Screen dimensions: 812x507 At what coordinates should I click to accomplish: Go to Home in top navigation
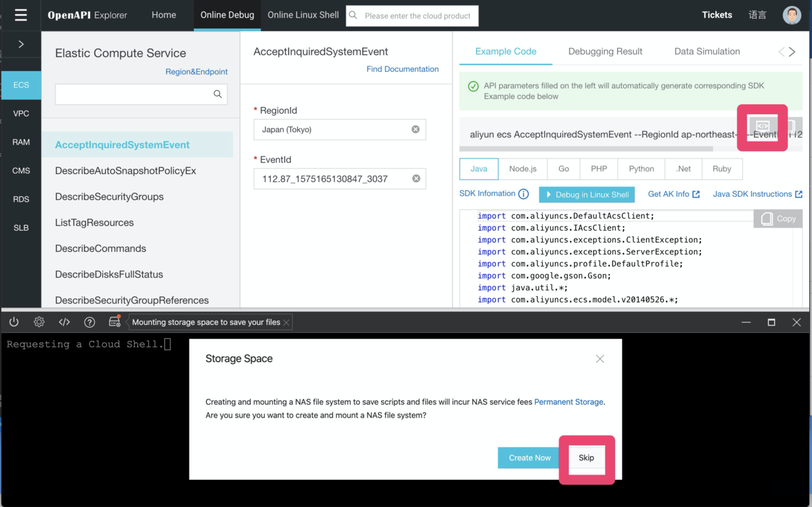[164, 15]
